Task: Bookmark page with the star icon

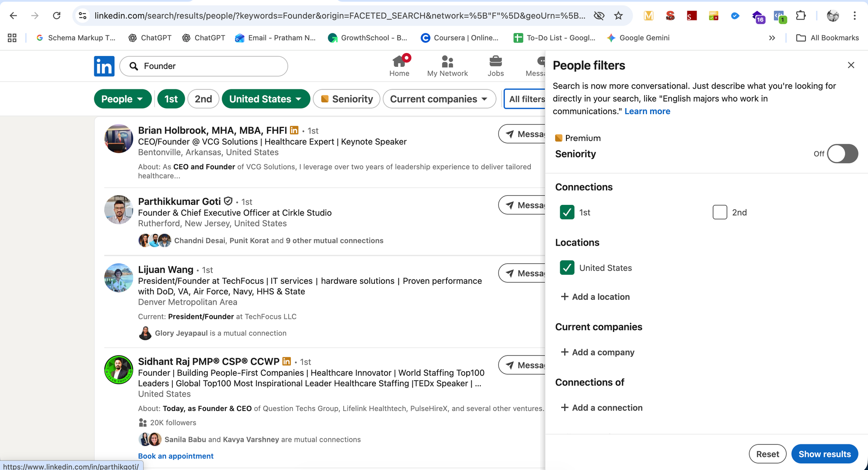Action: pyautogui.click(x=618, y=16)
